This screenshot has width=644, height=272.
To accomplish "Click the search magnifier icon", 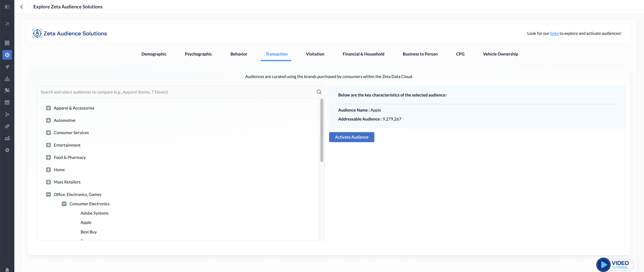I will pyautogui.click(x=319, y=92).
